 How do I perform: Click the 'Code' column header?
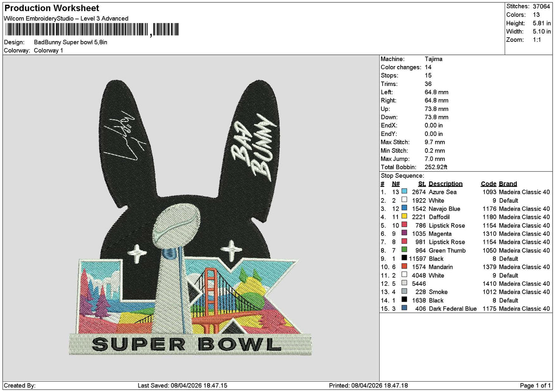[489, 184]
